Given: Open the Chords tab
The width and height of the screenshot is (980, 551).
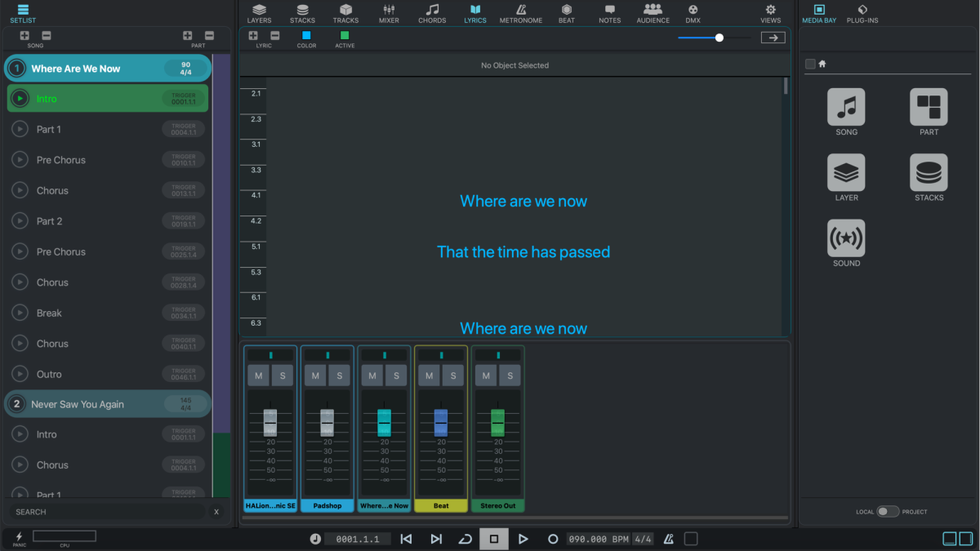Looking at the screenshot, I should 432,13.
